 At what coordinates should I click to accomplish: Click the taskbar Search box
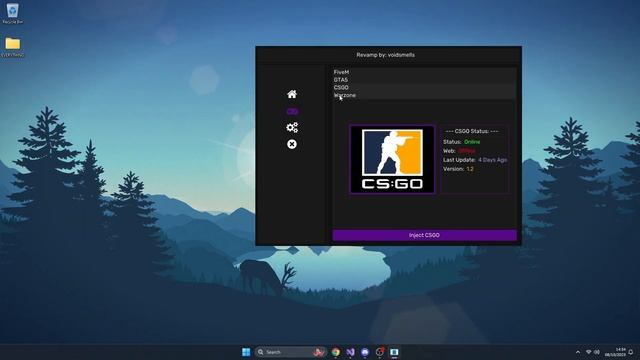pyautogui.click(x=291, y=352)
